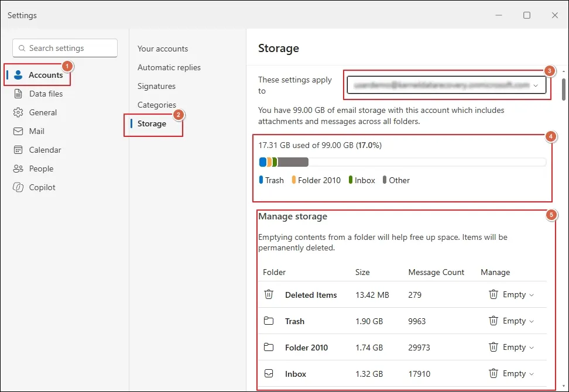Click the Message Count column header

[436, 272]
